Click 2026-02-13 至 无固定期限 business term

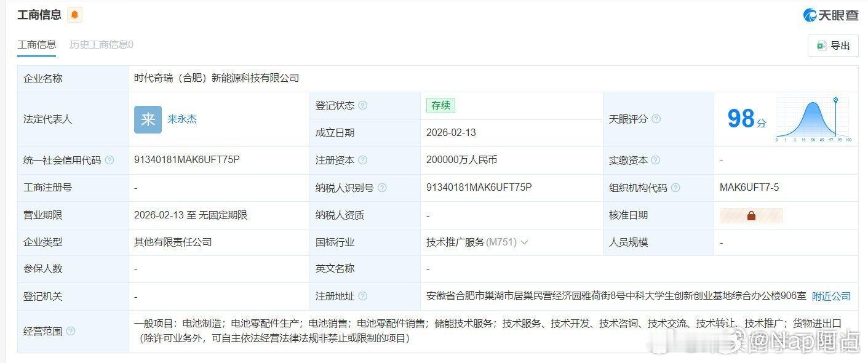[x=191, y=215]
